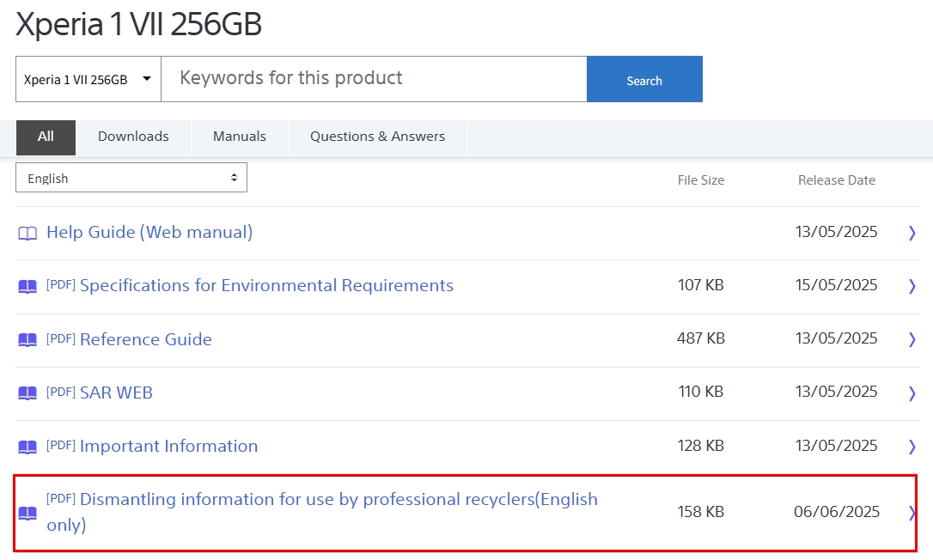Click the 13/05/2025 date on the SAR WEB row
This screenshot has width=933, height=560.
click(x=837, y=392)
